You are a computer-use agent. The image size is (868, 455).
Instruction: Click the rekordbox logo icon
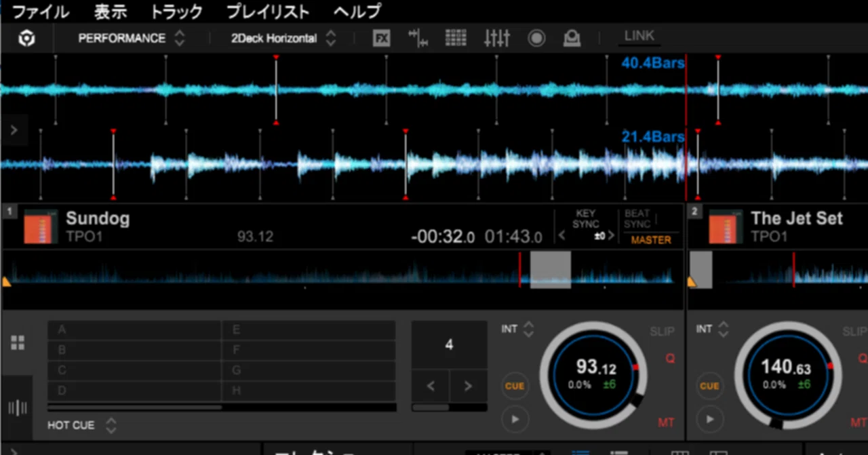point(26,39)
